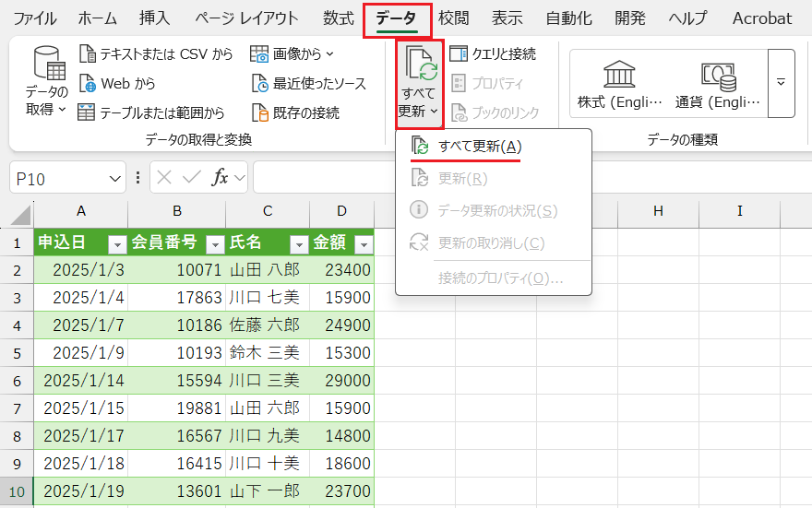The image size is (812, 508).
Task: Click テキストまたは CSV から import
Action: tap(156, 53)
